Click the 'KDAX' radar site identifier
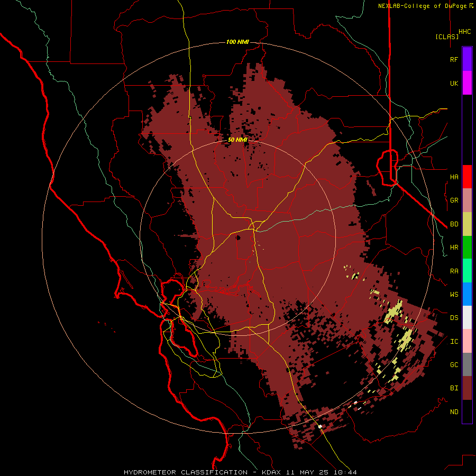The width and height of the screenshot is (476, 476). coord(271,472)
